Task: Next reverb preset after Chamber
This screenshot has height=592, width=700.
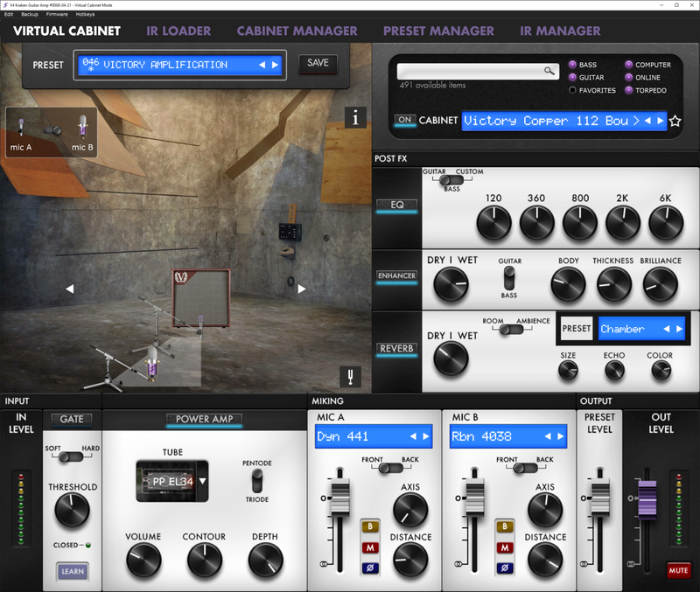Action: coord(679,329)
